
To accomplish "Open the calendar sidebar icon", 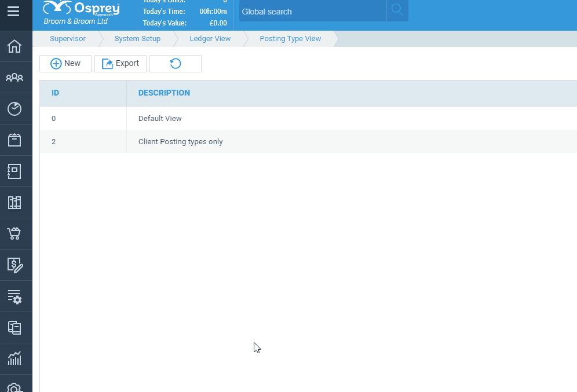I will (x=14, y=140).
